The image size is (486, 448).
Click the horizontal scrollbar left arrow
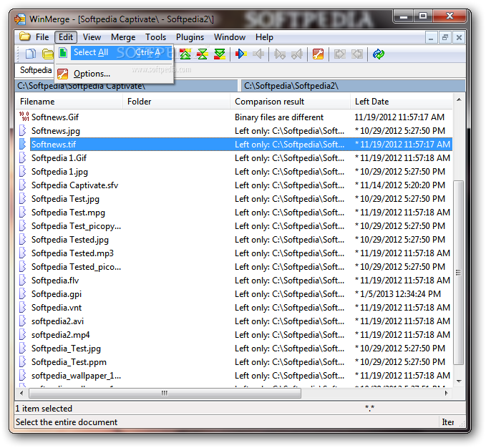point(21,393)
